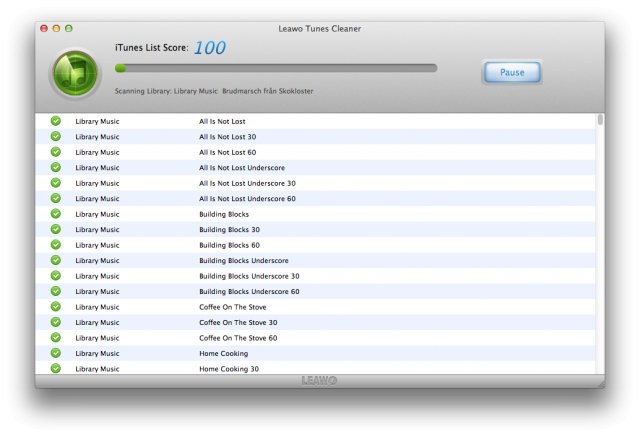Image resolution: width=640 pixels, height=437 pixels.
Task: Click the scan progress bar
Action: click(276, 68)
